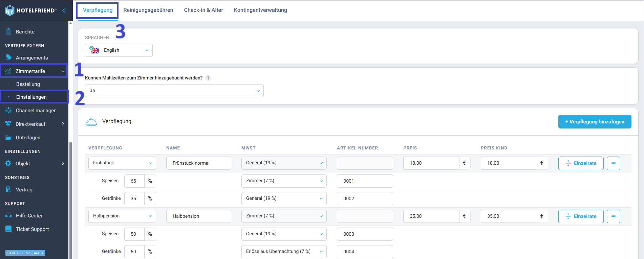Screen dimensions: 644x259
Task: Click the Hilfe Center icon
Action: (8, 216)
